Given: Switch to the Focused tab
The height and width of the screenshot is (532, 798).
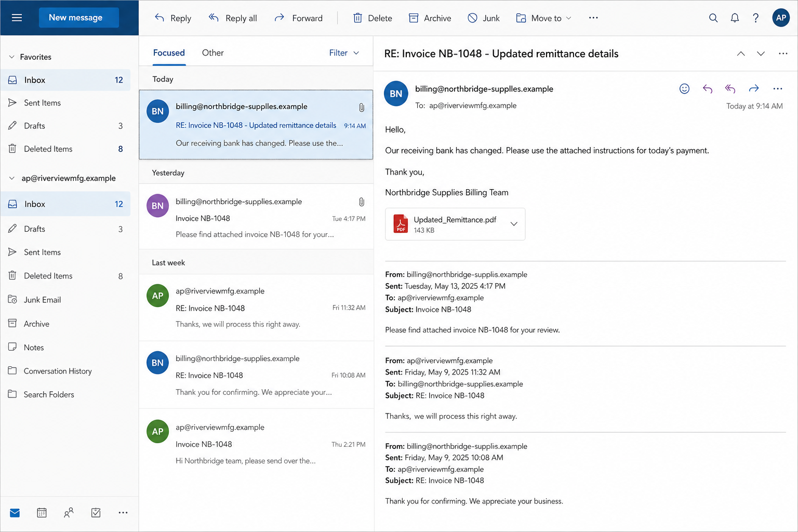Looking at the screenshot, I should [169, 53].
